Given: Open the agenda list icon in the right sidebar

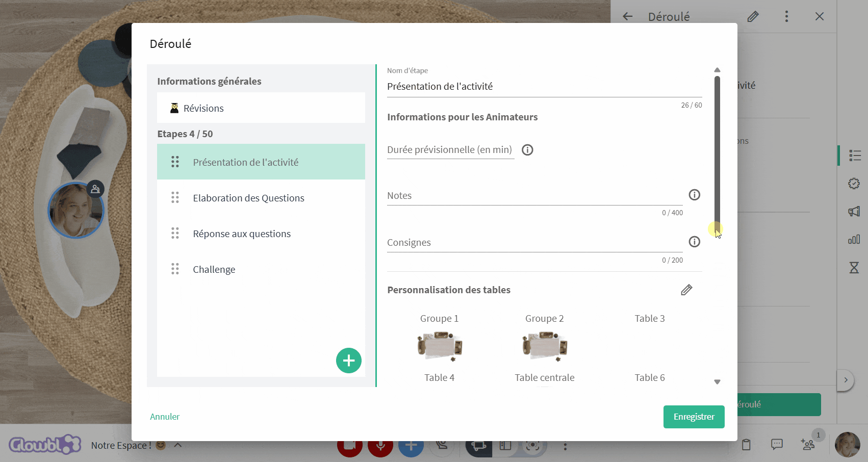Looking at the screenshot, I should click(854, 156).
